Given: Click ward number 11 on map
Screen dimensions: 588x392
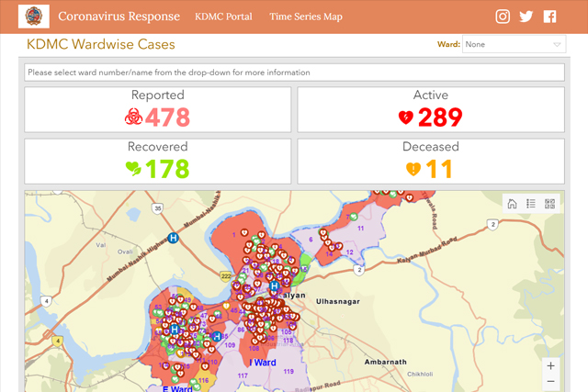Looking at the screenshot, I should coord(360,229).
